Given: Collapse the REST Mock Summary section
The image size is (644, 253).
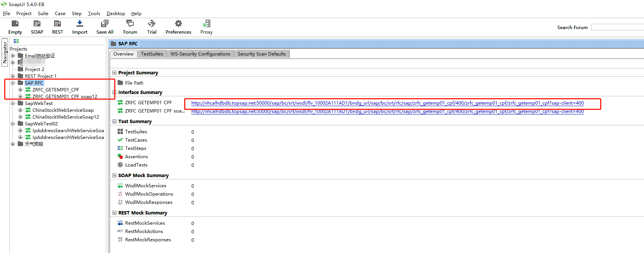Looking at the screenshot, I should tap(115, 213).
